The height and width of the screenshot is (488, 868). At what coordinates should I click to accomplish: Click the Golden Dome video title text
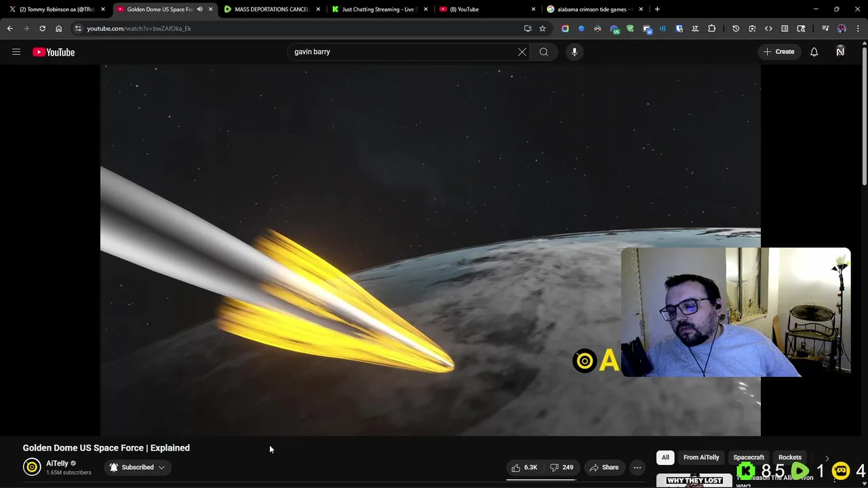(x=106, y=448)
